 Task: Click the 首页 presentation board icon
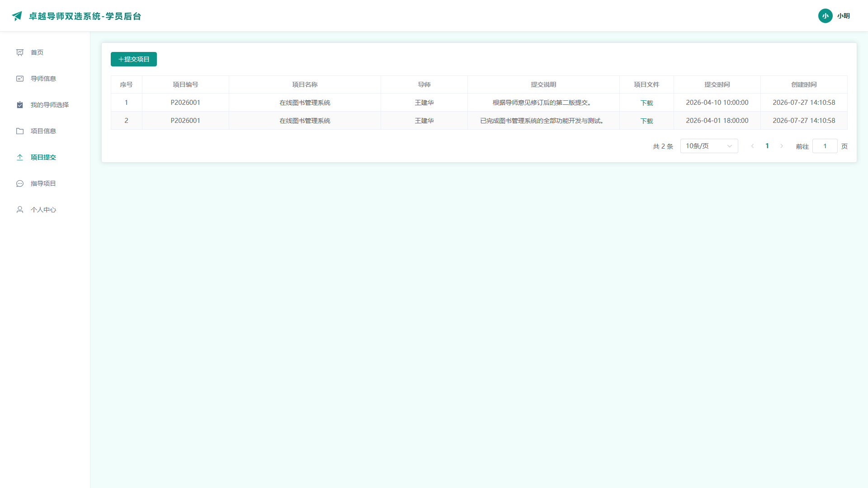20,52
